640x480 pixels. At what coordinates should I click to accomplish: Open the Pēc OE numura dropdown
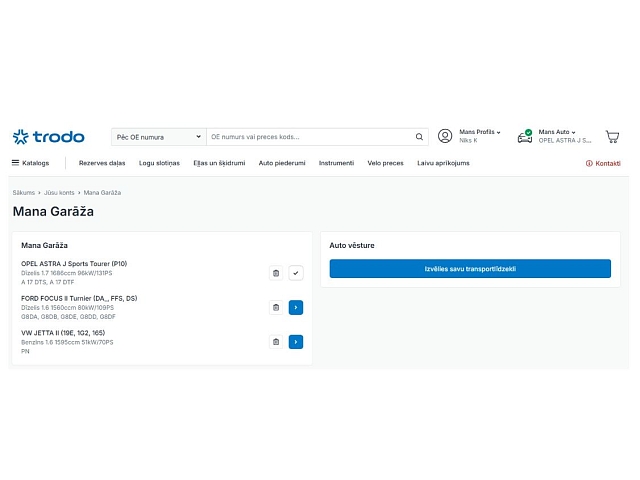(x=159, y=137)
